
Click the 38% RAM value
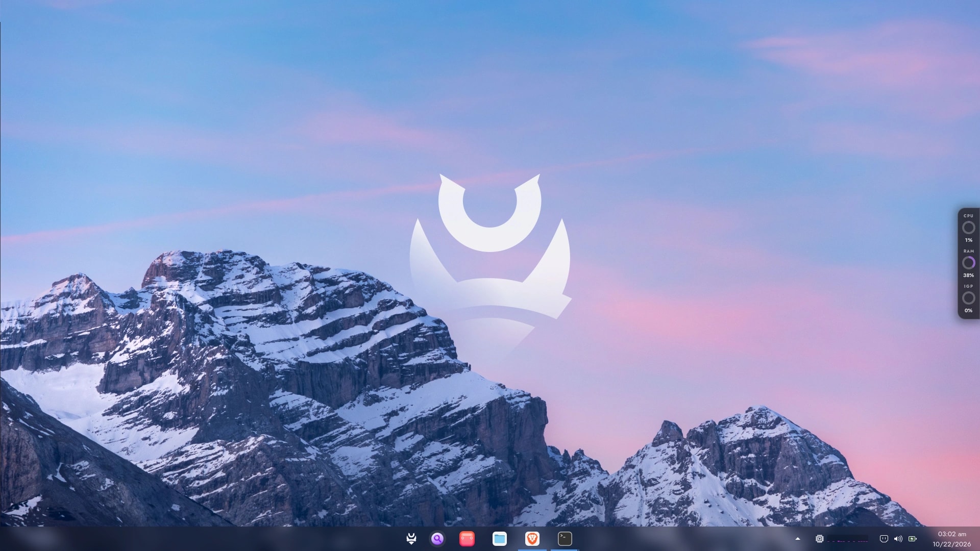click(x=969, y=275)
